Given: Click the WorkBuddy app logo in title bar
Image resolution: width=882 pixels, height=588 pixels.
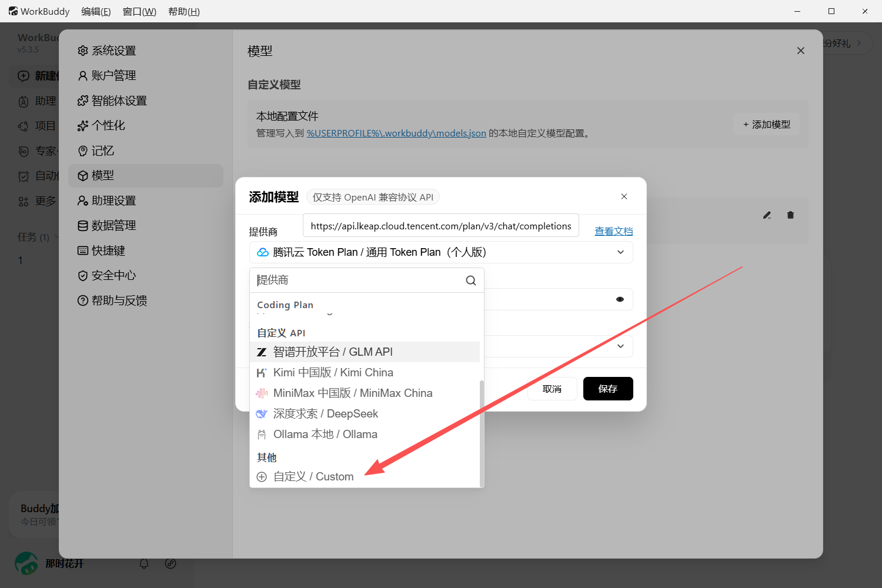Looking at the screenshot, I should click(x=13, y=11).
